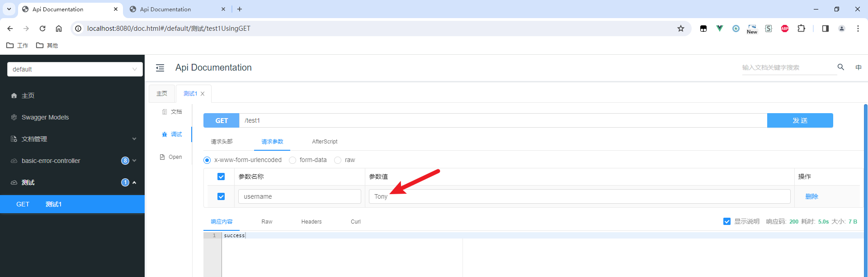Image resolution: width=868 pixels, height=277 pixels.
Task: Expand the 文档管理 menu
Action: click(x=72, y=139)
